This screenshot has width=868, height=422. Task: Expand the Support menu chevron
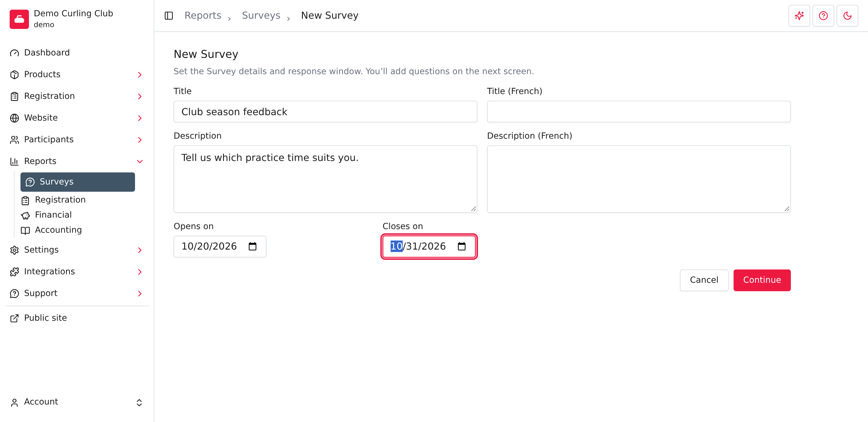[x=140, y=294]
